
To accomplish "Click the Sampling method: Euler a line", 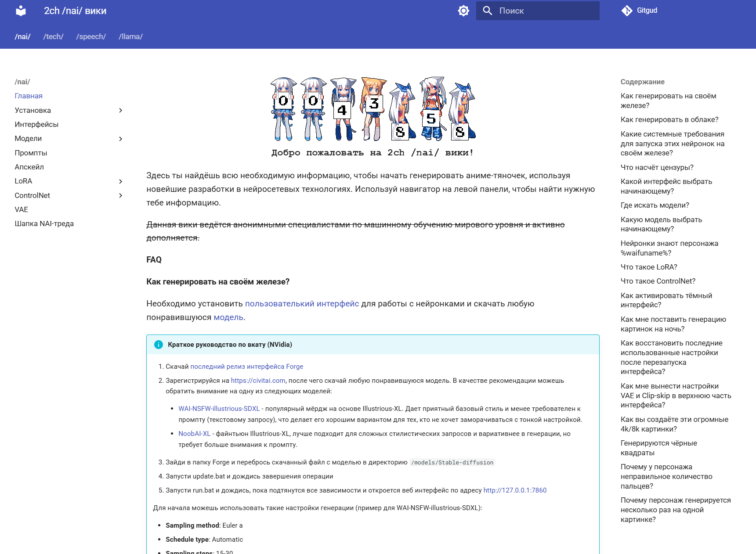I will pyautogui.click(x=204, y=525).
